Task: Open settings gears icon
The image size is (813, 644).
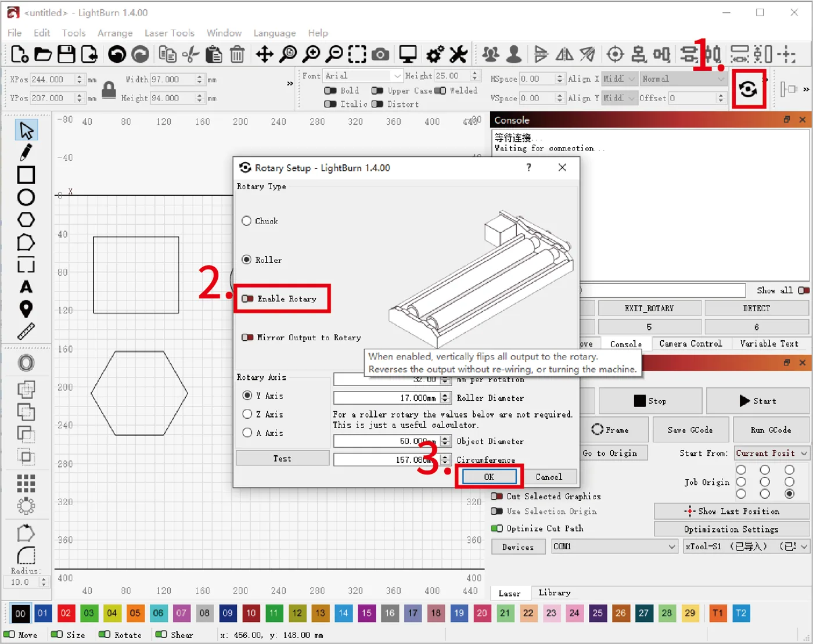Action: tap(435, 55)
